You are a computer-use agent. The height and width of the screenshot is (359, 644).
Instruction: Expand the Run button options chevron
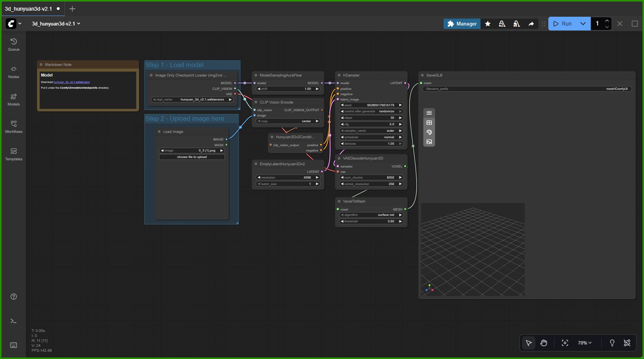tap(583, 24)
